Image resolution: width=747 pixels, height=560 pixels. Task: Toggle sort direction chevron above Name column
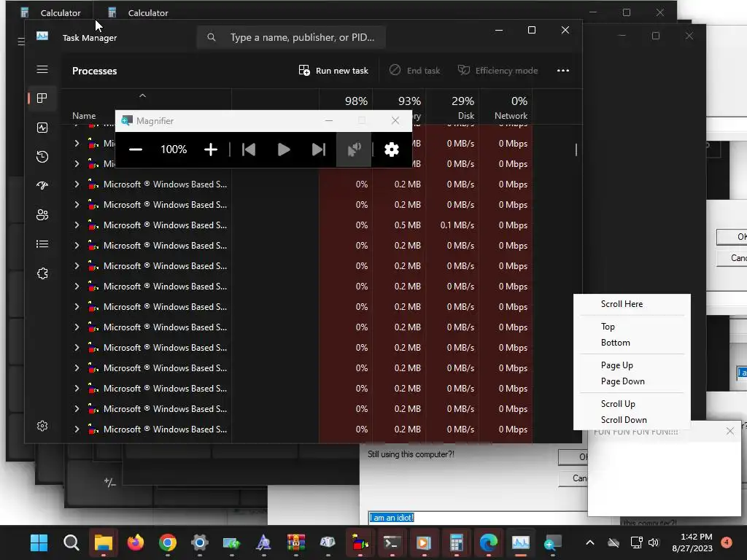142,96
